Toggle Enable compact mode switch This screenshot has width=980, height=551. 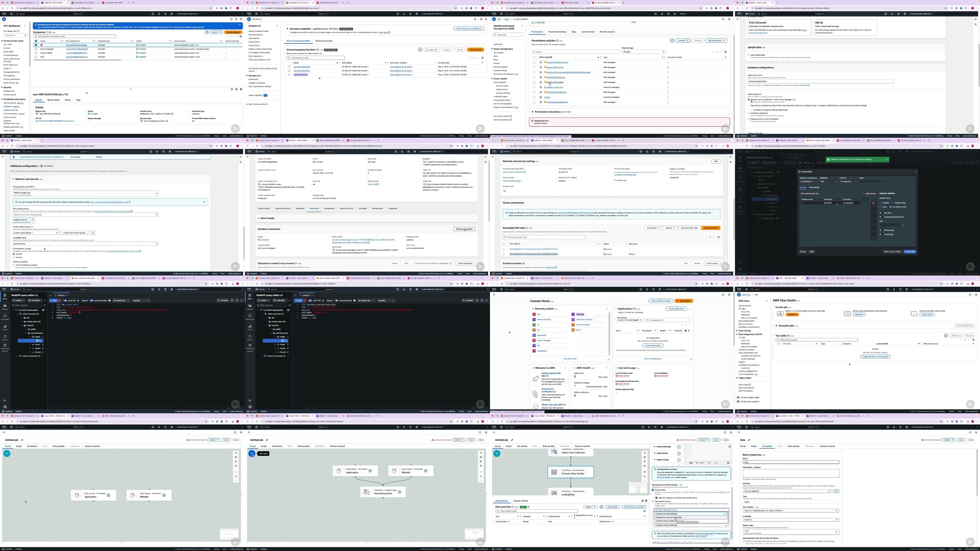pos(739,397)
